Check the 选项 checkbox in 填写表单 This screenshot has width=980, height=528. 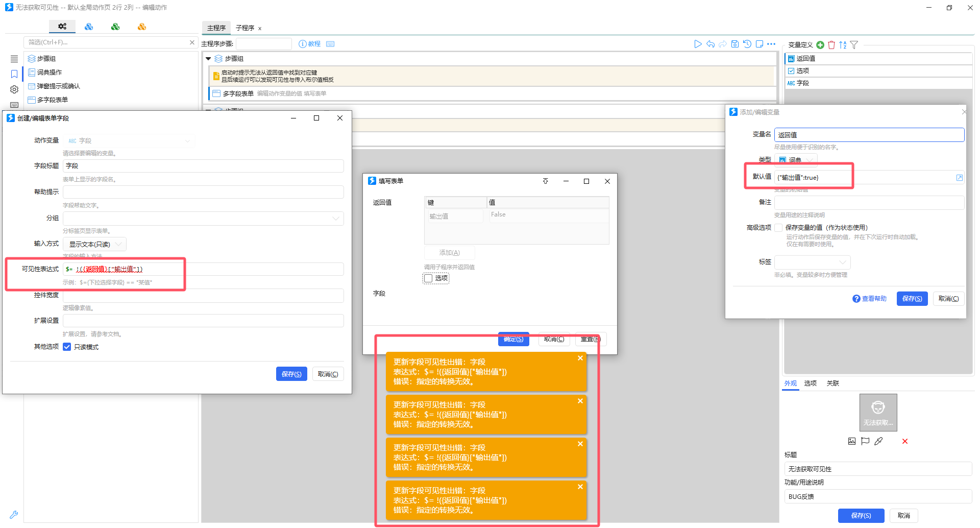pyautogui.click(x=428, y=278)
